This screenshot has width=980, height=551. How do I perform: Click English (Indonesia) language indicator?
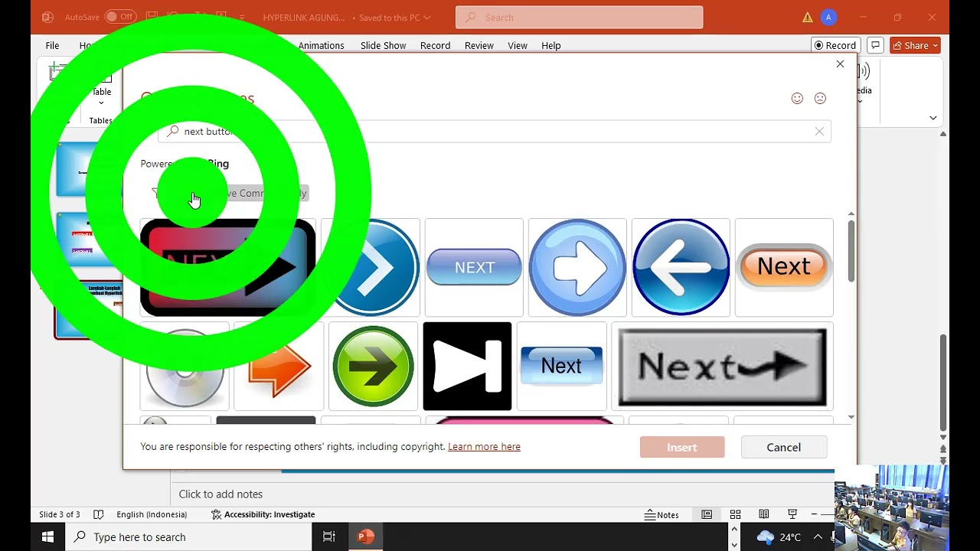(151, 514)
